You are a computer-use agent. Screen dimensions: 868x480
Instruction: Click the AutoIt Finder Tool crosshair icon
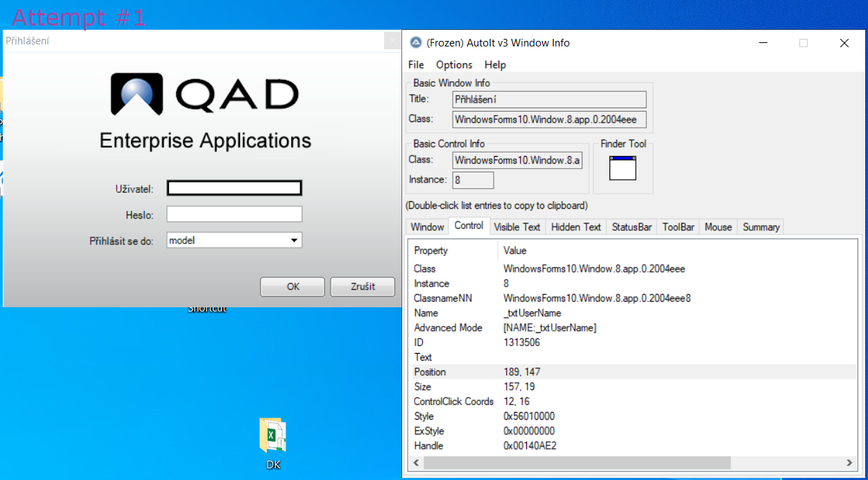(x=623, y=168)
